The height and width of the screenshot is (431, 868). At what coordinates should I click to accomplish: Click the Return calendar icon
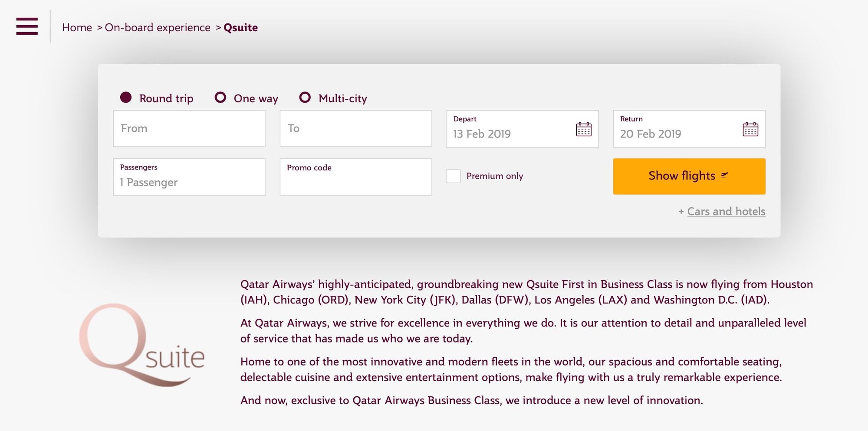point(750,129)
